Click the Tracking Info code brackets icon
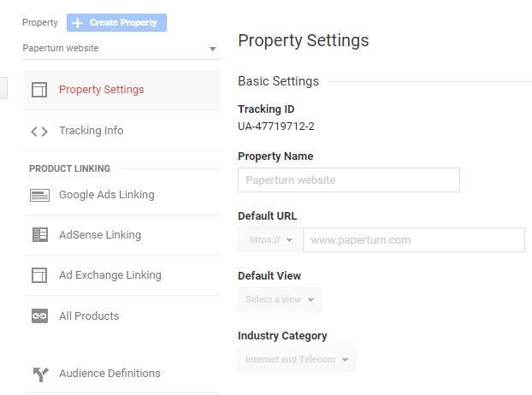The image size is (532, 395). (x=39, y=131)
